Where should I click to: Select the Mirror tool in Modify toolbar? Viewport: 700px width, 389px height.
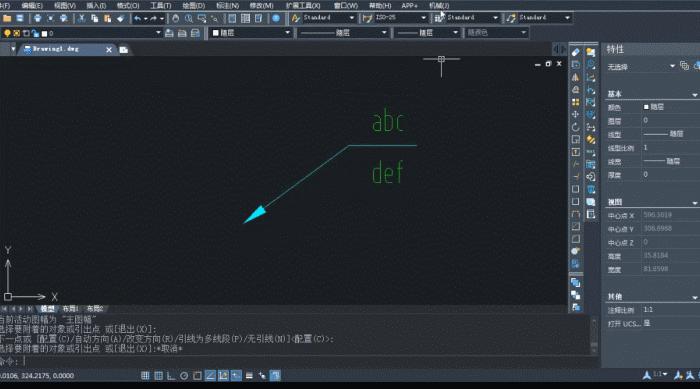click(575, 77)
